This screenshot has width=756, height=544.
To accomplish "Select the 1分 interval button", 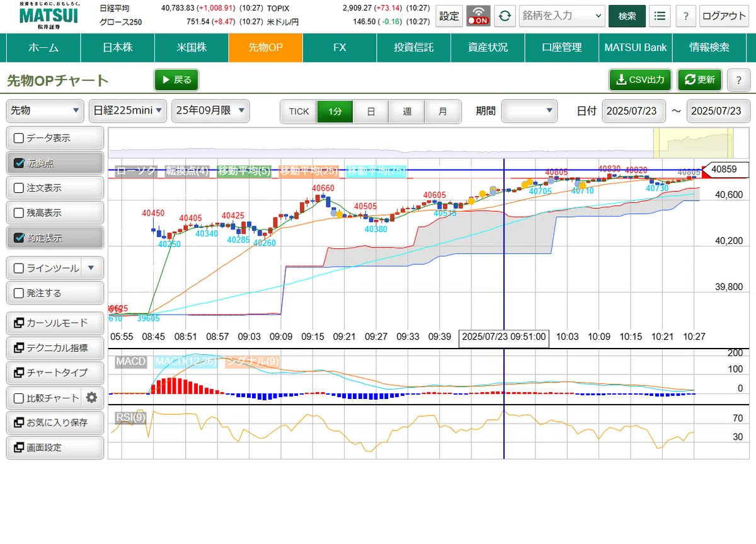I will pyautogui.click(x=335, y=111).
